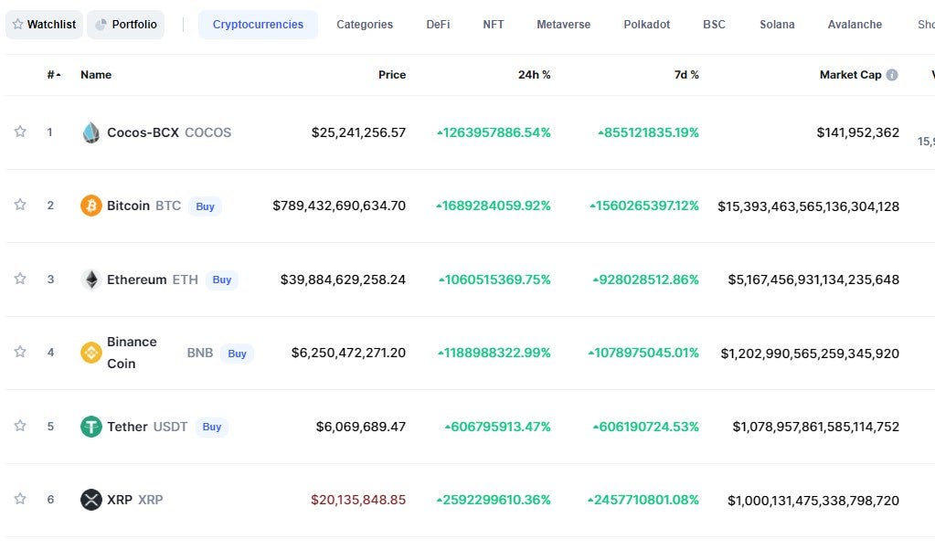935x560 pixels.
Task: Click Binance Coin market cap $1,202,990,565,259,345,920
Action: click(x=810, y=354)
